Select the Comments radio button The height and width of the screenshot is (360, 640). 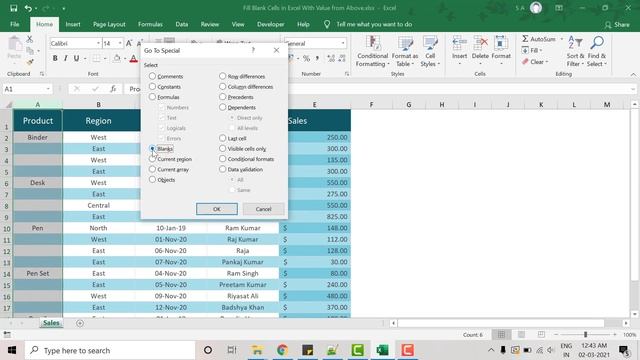(x=152, y=76)
